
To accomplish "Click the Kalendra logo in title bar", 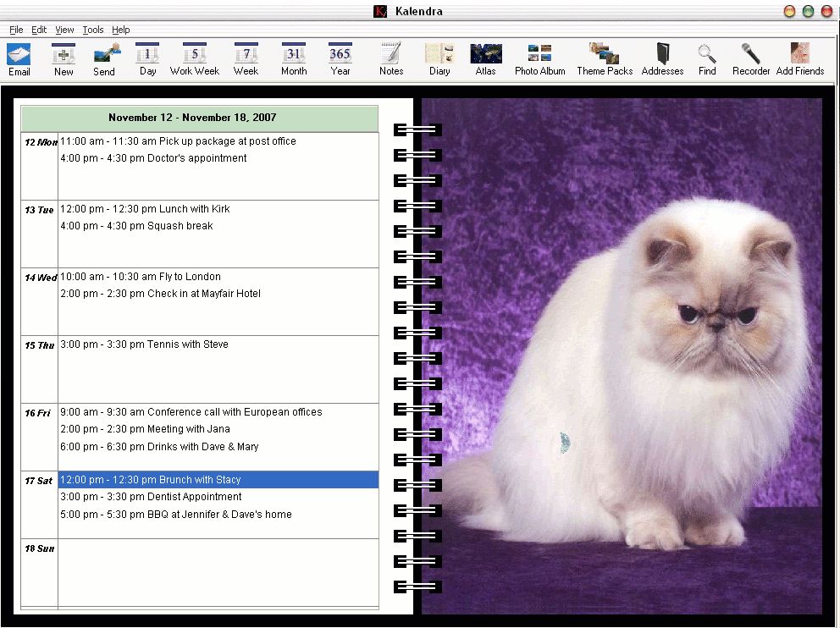I will pyautogui.click(x=380, y=11).
